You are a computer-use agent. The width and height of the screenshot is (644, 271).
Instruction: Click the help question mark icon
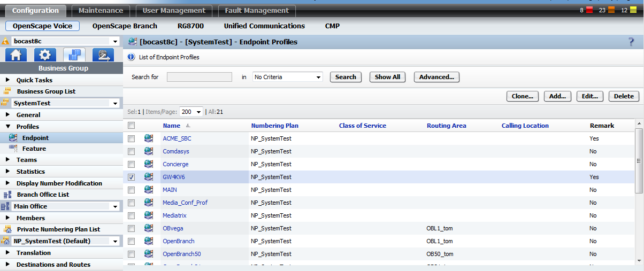coord(631,42)
